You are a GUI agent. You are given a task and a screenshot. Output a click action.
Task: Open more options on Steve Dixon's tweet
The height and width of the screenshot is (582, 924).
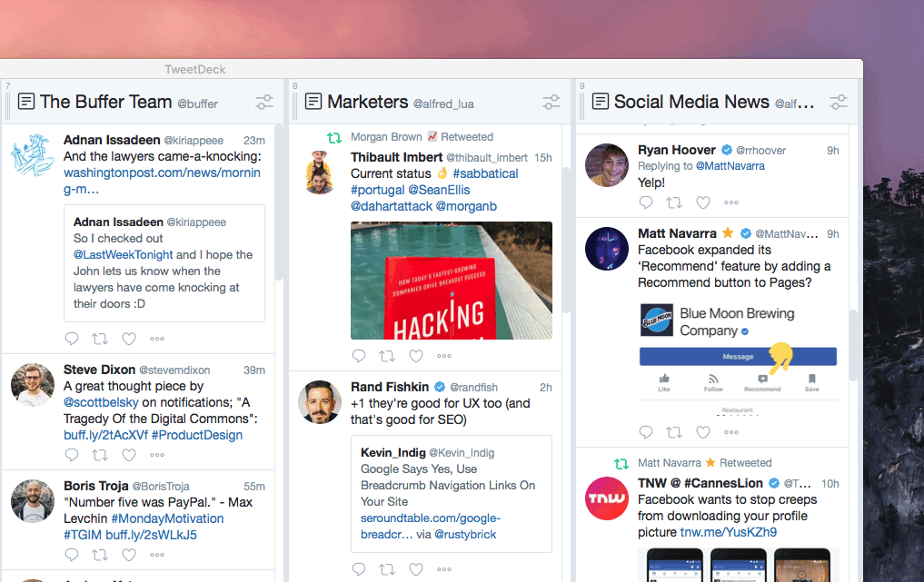tap(156, 454)
